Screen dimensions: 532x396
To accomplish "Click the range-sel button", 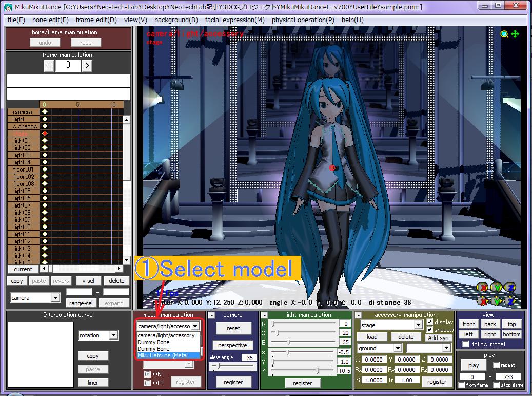I will pyautogui.click(x=81, y=303).
